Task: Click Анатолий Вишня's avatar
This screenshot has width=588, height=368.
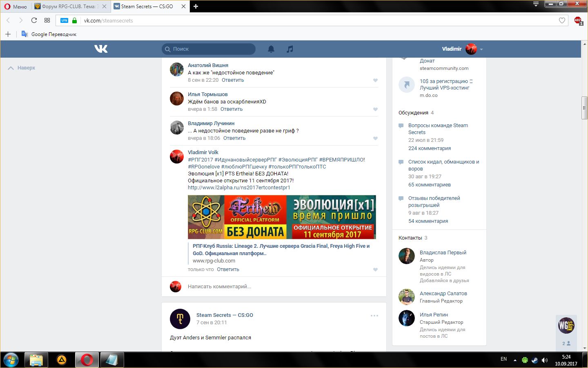Action: click(x=177, y=70)
